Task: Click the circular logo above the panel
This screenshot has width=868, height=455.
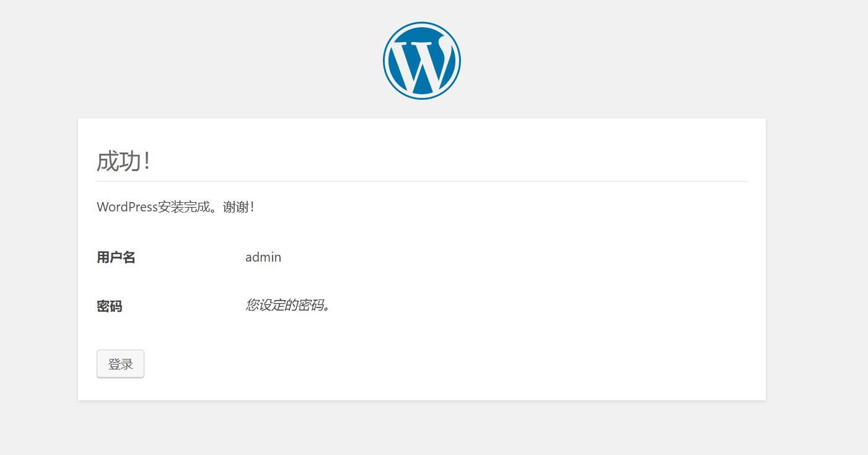Action: (422, 60)
